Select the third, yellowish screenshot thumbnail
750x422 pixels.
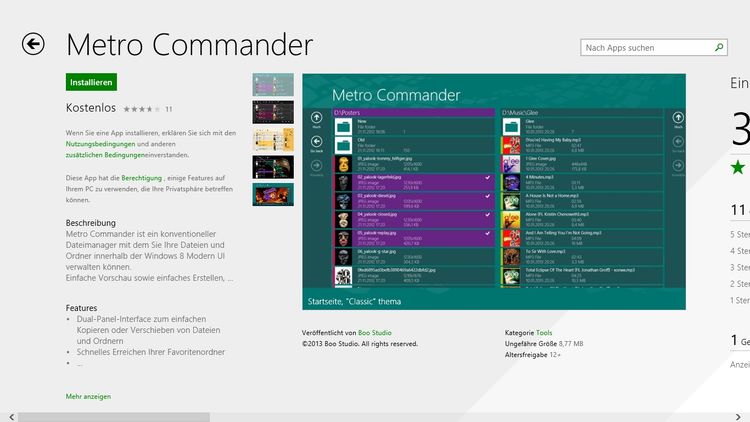[273, 139]
